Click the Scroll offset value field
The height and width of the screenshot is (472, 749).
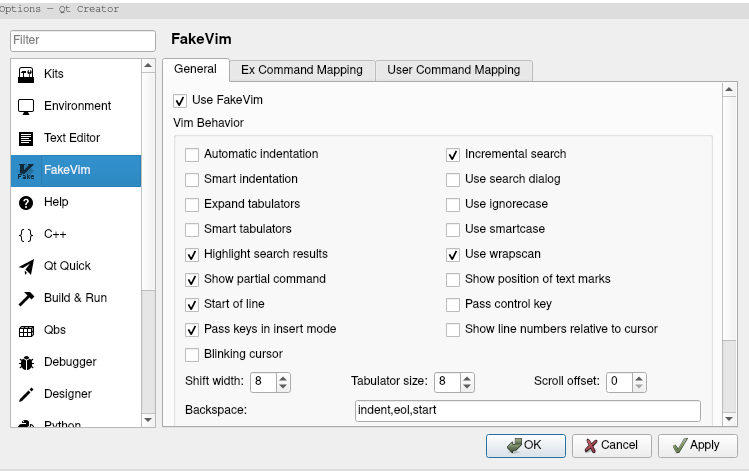point(620,382)
